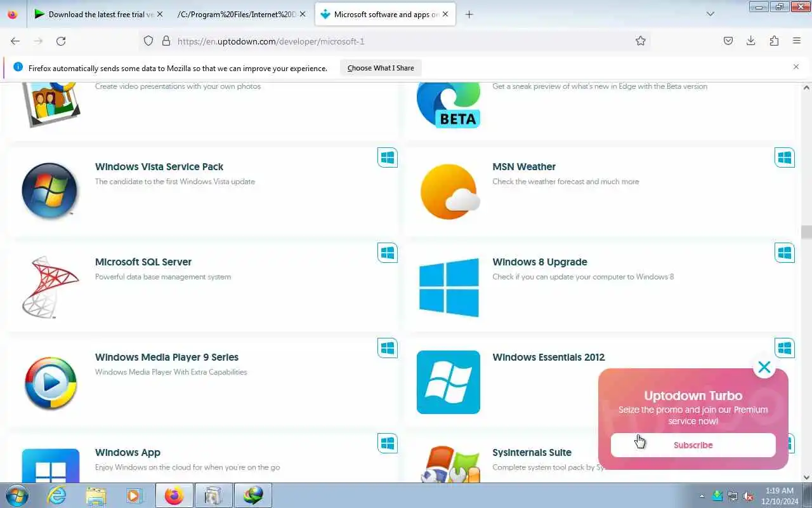Viewport: 812px width, 508px height.
Task: Open Windows 8 Upgrade title link
Action: tap(540, 262)
